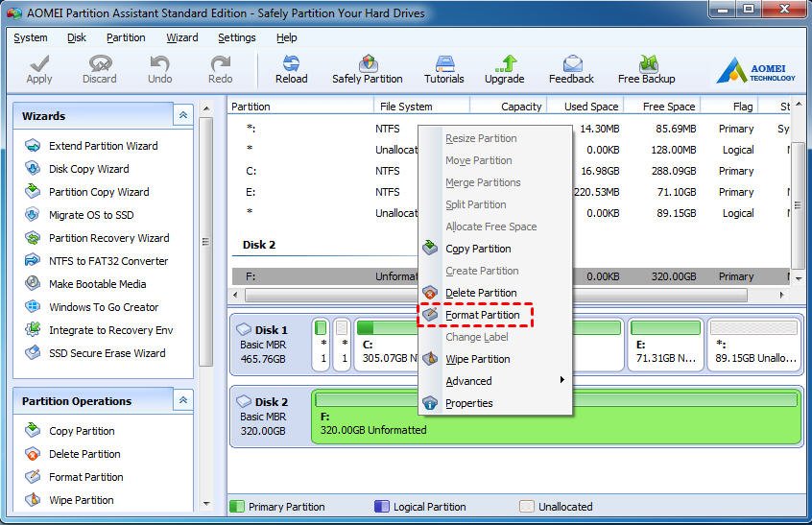The image size is (812, 525).
Task: Start Migrate OS to SSD
Action: click(x=91, y=215)
